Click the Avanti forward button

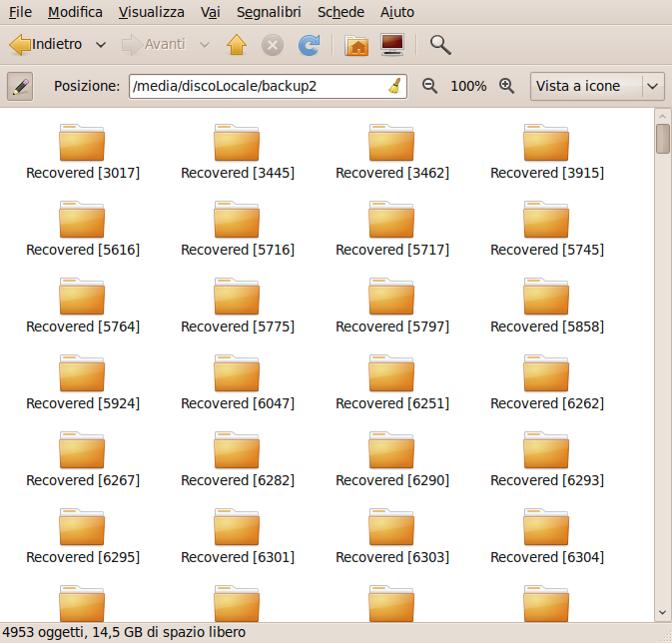click(x=154, y=44)
